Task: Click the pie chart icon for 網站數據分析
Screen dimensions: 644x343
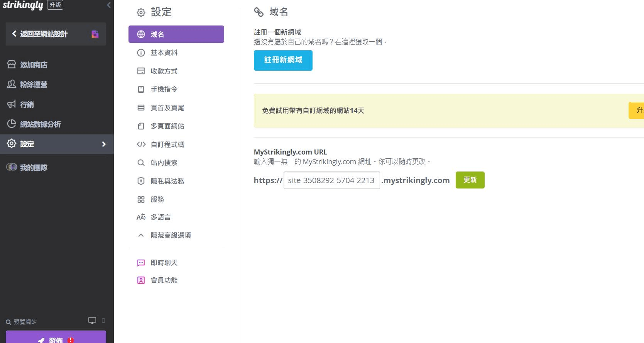Action: pos(12,124)
